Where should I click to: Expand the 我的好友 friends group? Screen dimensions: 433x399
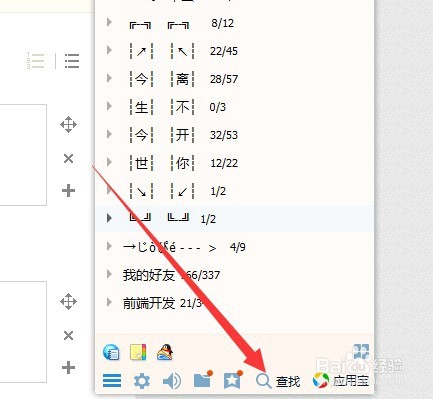(109, 274)
